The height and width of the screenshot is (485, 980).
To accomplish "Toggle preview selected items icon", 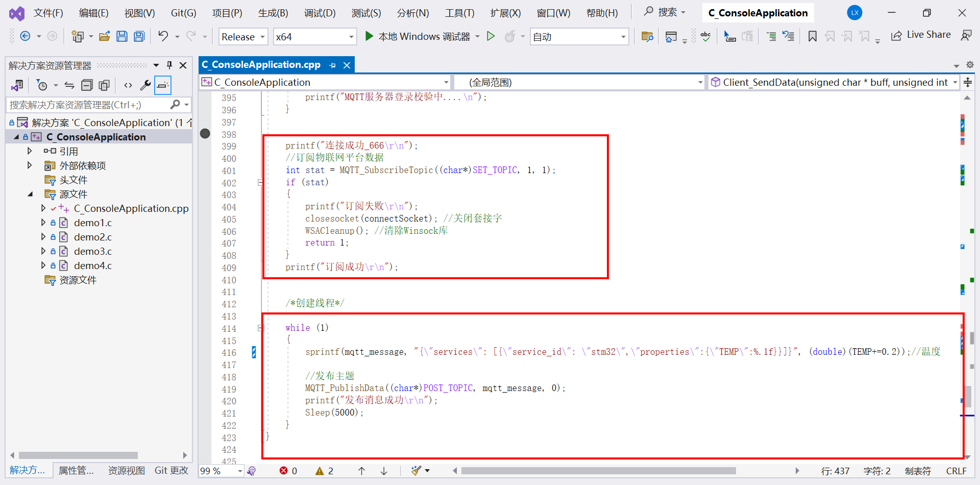I will (x=163, y=85).
